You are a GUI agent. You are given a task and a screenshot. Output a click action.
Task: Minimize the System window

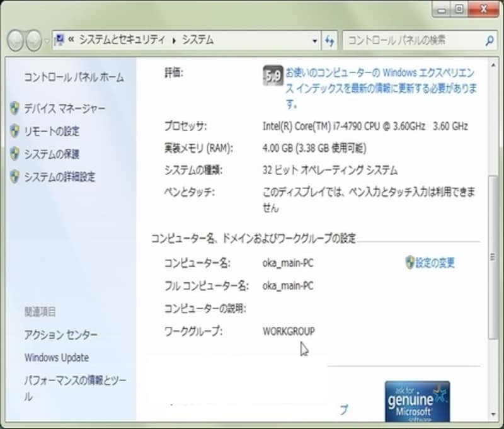pyautogui.click(x=442, y=9)
